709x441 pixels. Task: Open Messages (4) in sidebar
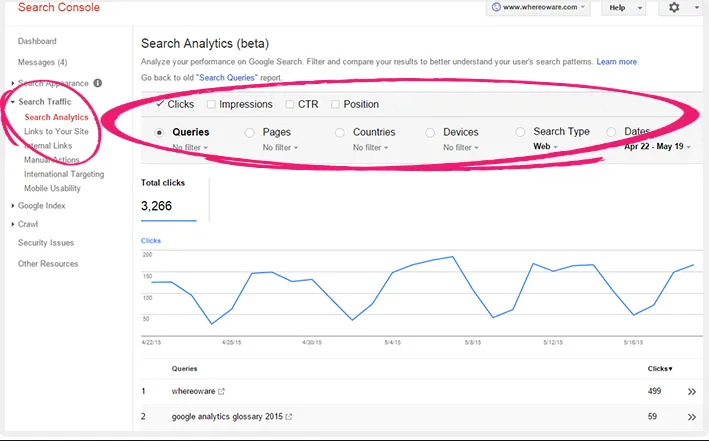[x=43, y=62]
